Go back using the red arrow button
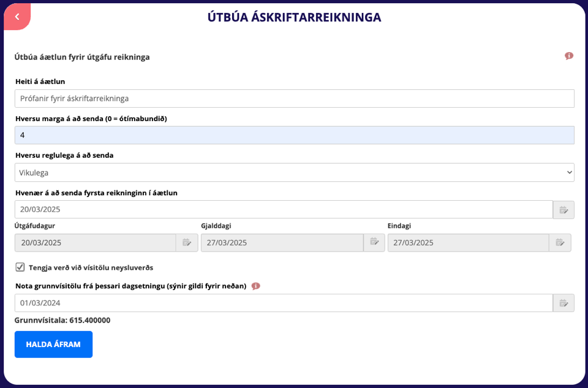This screenshot has height=388, width=588. [17, 17]
